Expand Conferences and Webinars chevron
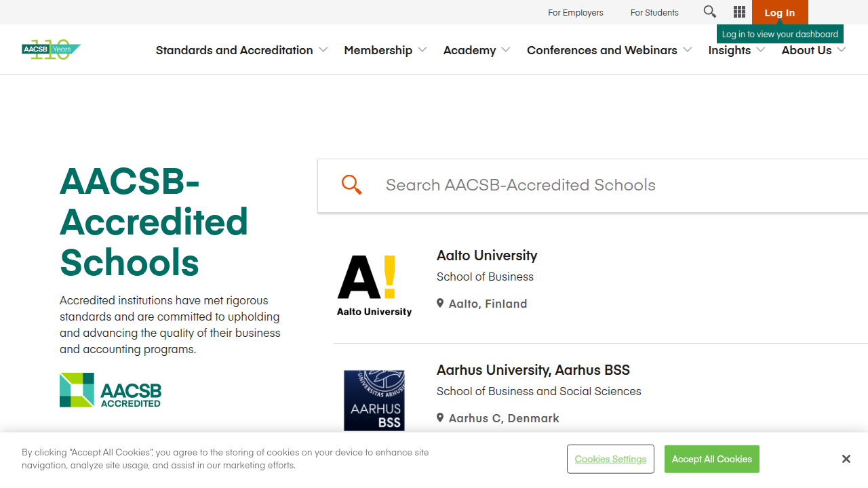868x488 pixels. (x=687, y=49)
